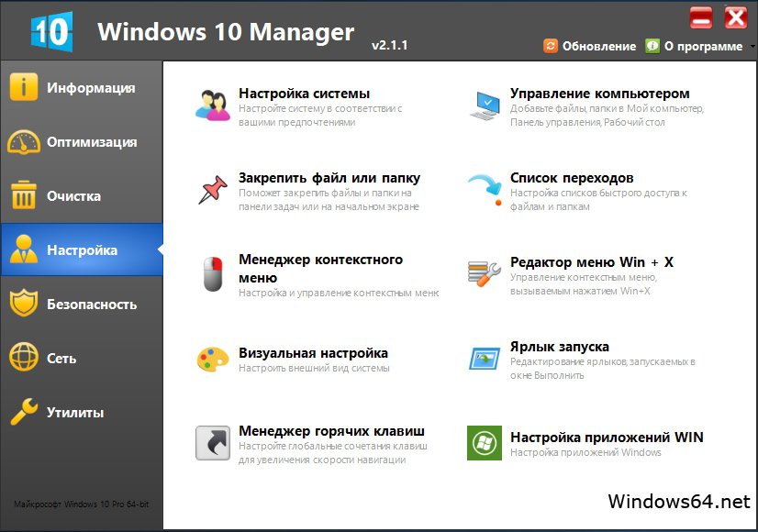This screenshot has width=758, height=532.
Task: Launch Ярлык запуска editor
Action: click(559, 347)
